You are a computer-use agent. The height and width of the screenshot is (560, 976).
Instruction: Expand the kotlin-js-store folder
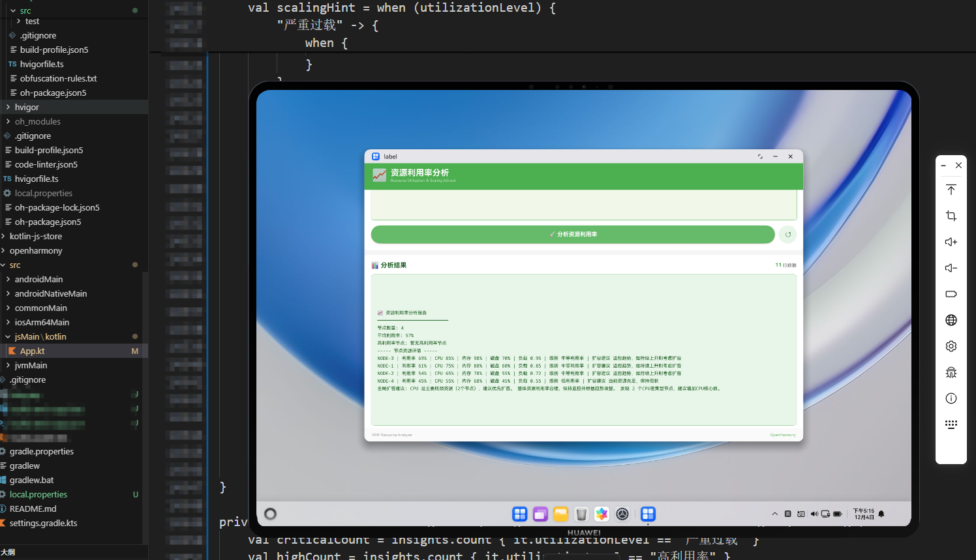74,236
